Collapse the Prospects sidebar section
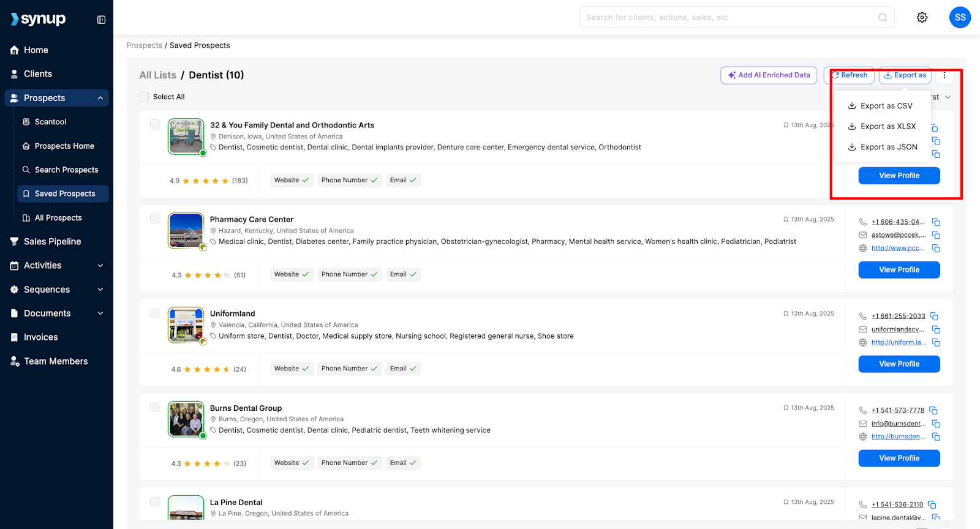 click(100, 98)
